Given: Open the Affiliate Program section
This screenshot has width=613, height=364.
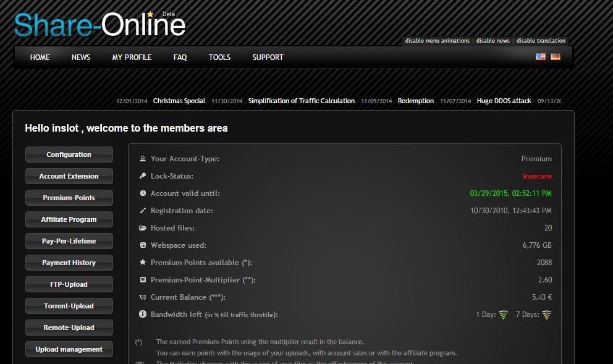Looking at the screenshot, I should point(69,219).
